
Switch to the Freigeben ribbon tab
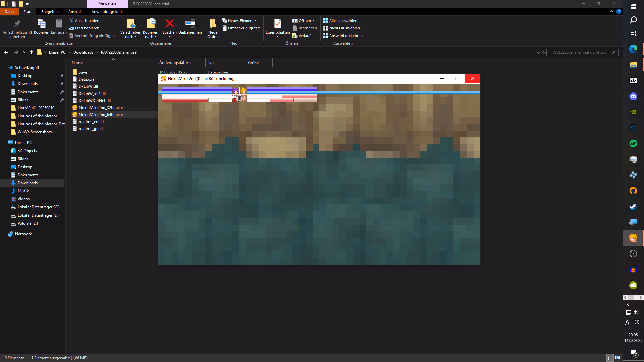[50, 12]
